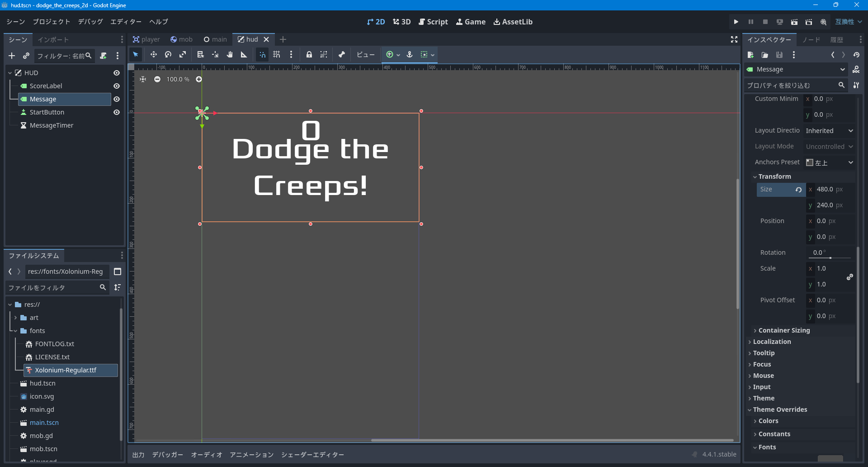Click the anchor preset anchor icon
The width and height of the screenshot is (868, 467).
410,55
